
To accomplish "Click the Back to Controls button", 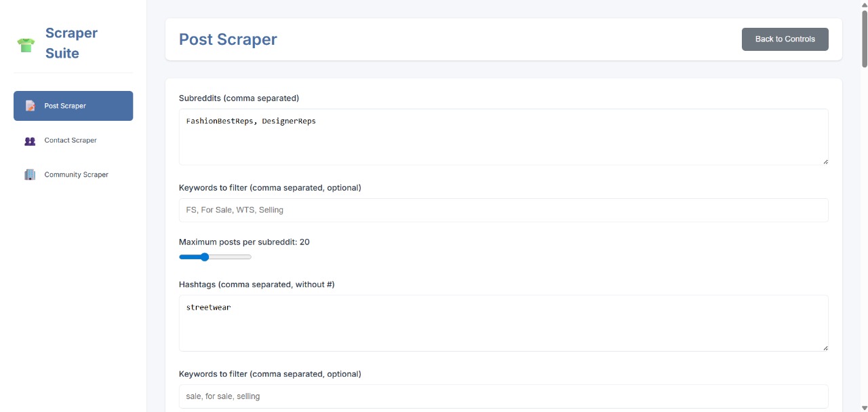I will point(785,39).
